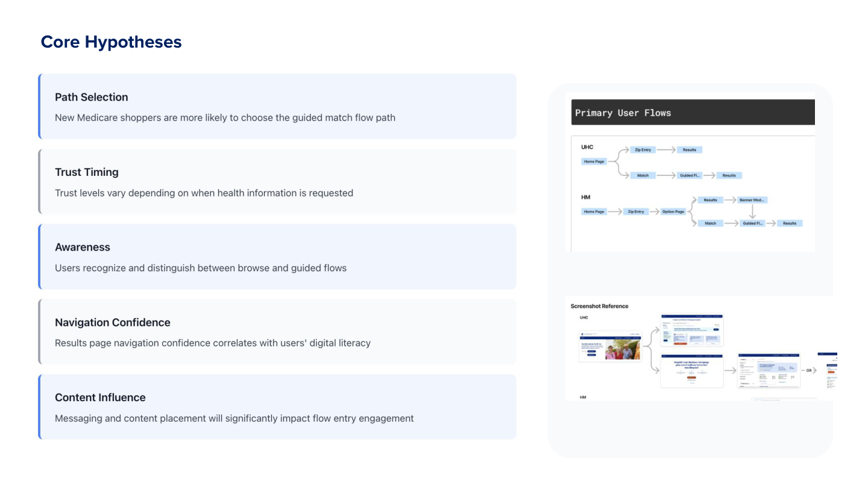Image resolution: width=868 pixels, height=488 pixels.
Task: Select the HM Home Page node
Action: pyautogui.click(x=593, y=211)
